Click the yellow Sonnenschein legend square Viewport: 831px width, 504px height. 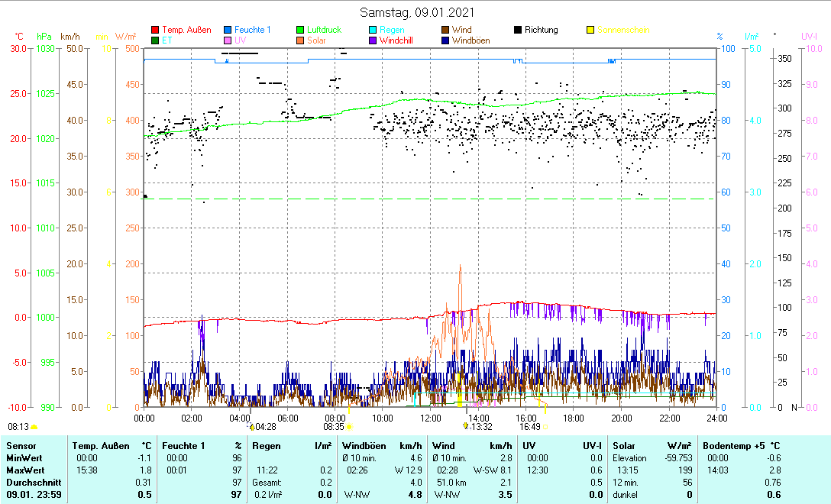coord(590,30)
